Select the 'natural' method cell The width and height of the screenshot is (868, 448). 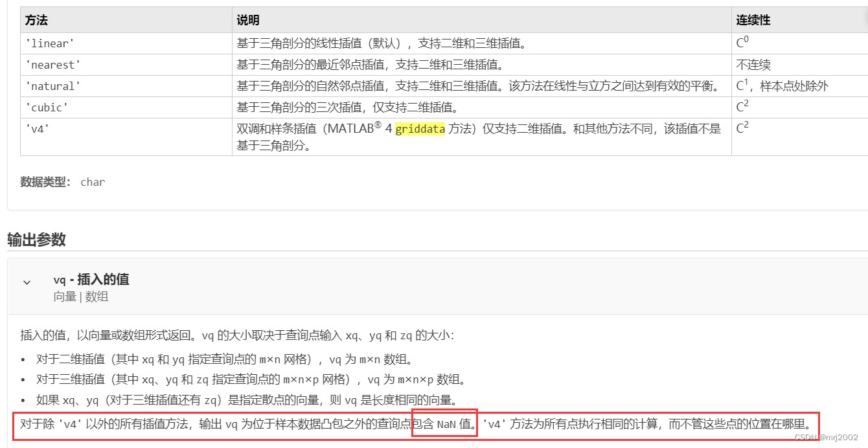[x=126, y=86]
